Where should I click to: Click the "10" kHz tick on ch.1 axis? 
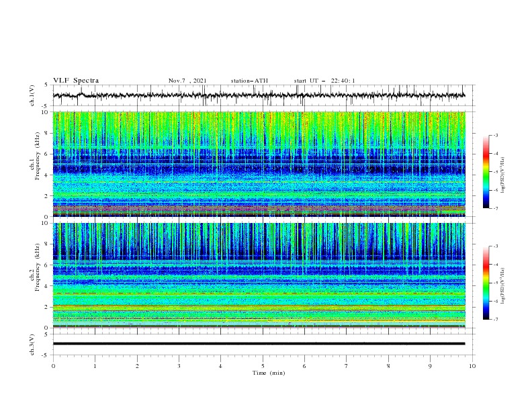46,112
